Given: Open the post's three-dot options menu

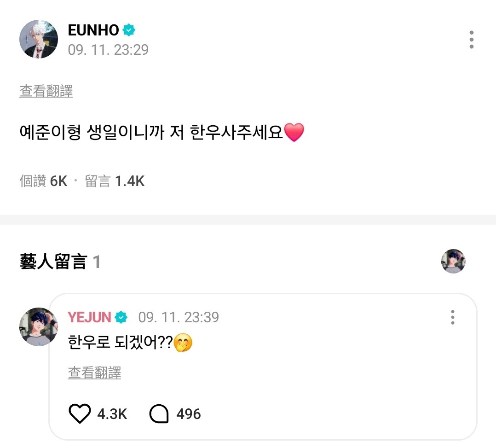Looking at the screenshot, I should [471, 40].
